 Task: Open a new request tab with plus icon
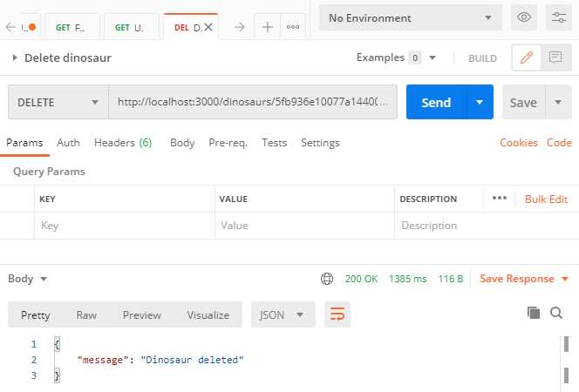pos(268,27)
